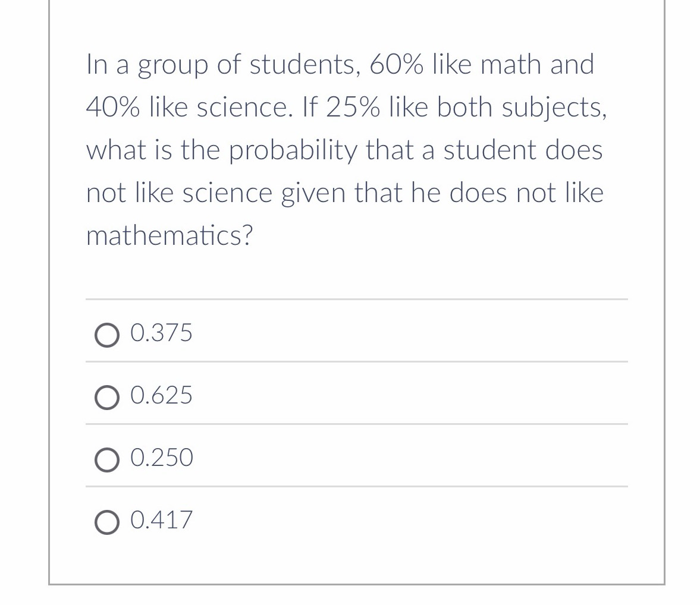Screen dimensions: 700x605
Task: Select the 0.417 radio button
Action: pyautogui.click(x=106, y=521)
